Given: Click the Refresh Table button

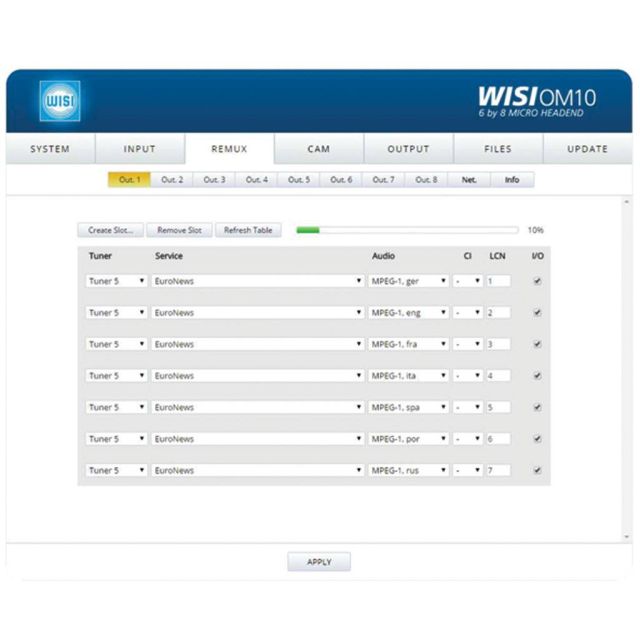Looking at the screenshot, I should [x=248, y=230].
